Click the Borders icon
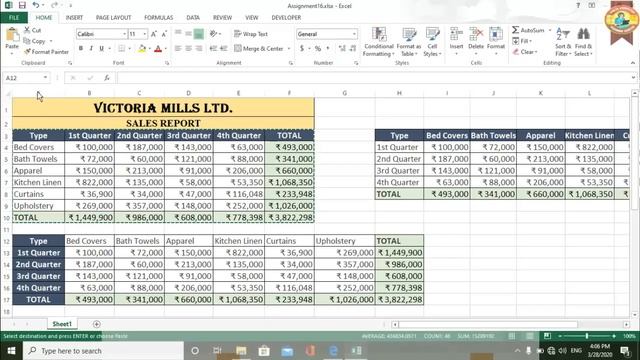 click(122, 49)
